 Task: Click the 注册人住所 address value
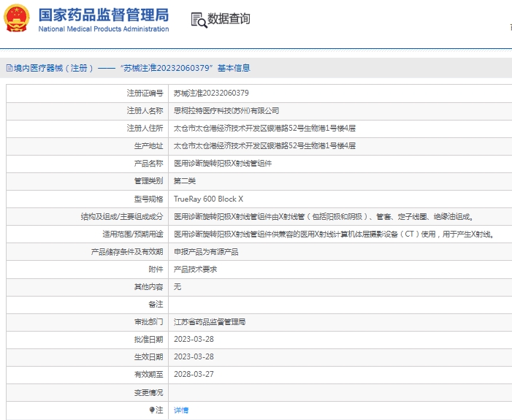click(264, 129)
